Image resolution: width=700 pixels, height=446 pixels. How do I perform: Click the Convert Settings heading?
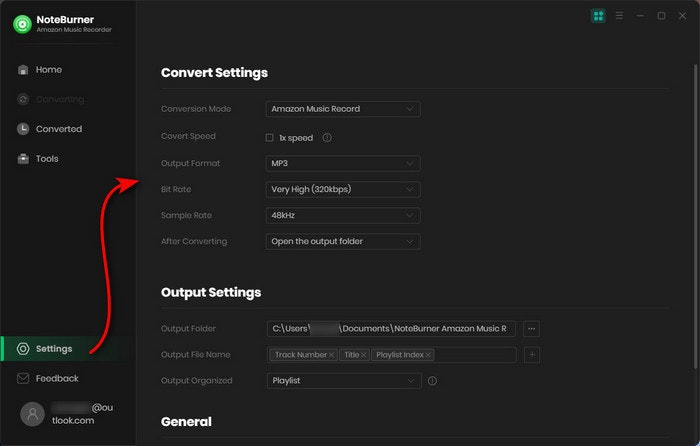pos(214,73)
